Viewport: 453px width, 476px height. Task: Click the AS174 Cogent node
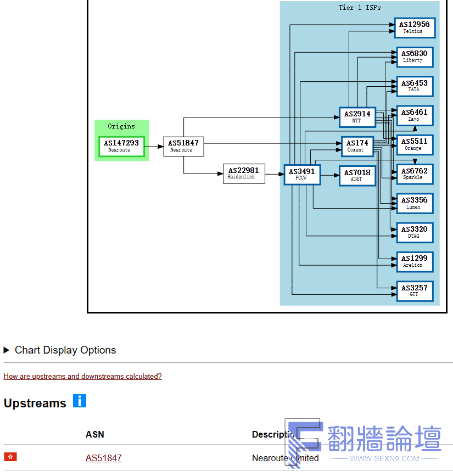[357, 146]
